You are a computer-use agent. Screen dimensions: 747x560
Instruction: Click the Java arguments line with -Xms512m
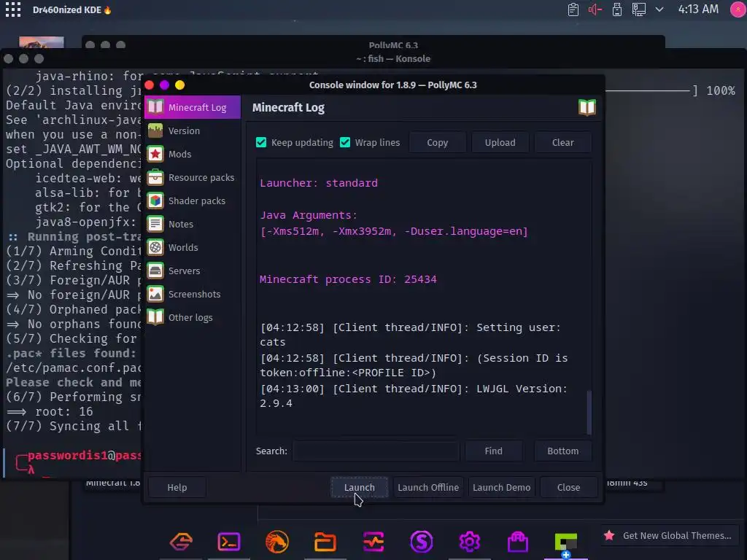(394, 231)
